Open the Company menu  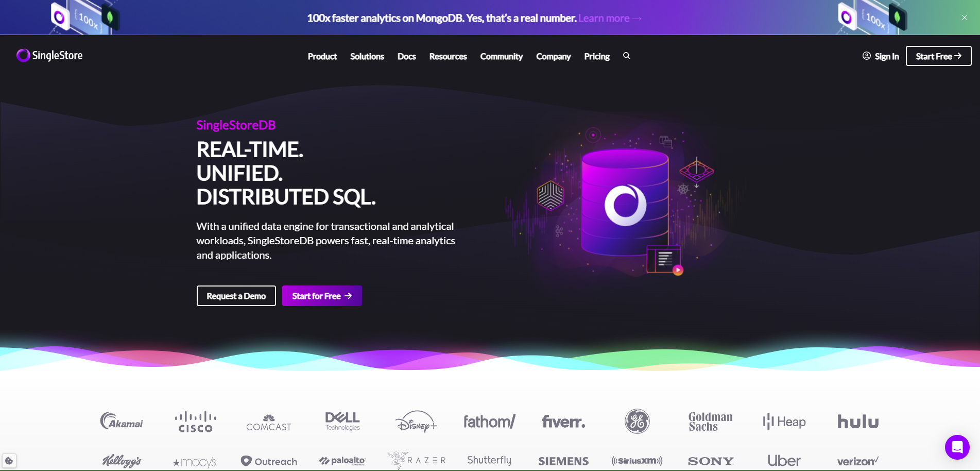554,56
